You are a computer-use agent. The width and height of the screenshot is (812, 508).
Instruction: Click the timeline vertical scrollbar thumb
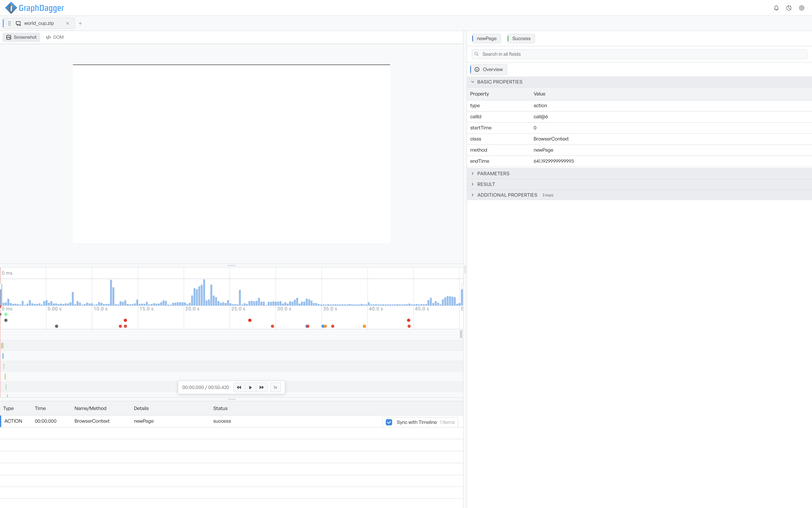coord(461,334)
